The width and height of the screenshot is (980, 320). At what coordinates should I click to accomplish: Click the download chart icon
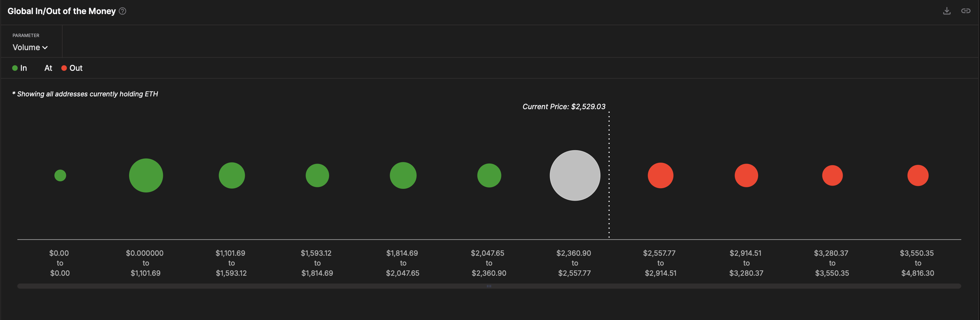tap(947, 10)
